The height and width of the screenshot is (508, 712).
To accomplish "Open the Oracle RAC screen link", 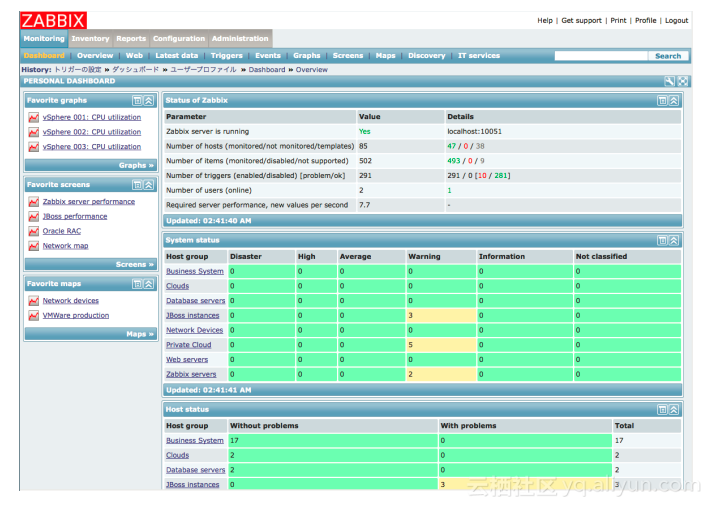I will pyautogui.click(x=62, y=231).
